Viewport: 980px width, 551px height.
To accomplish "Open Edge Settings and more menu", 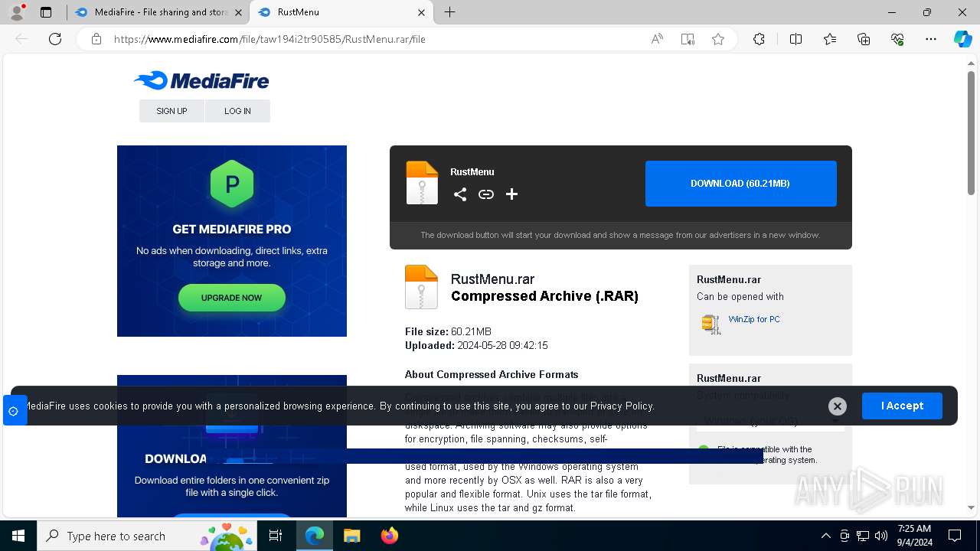I will [x=931, y=39].
